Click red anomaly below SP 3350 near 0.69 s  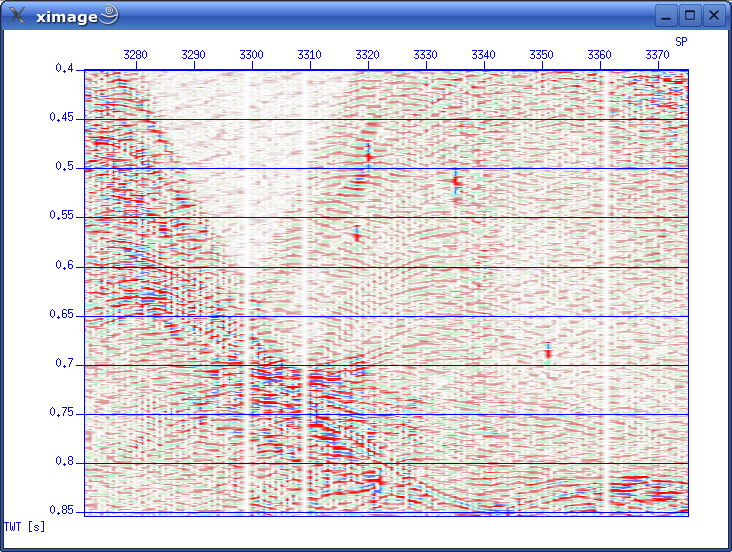(x=548, y=351)
